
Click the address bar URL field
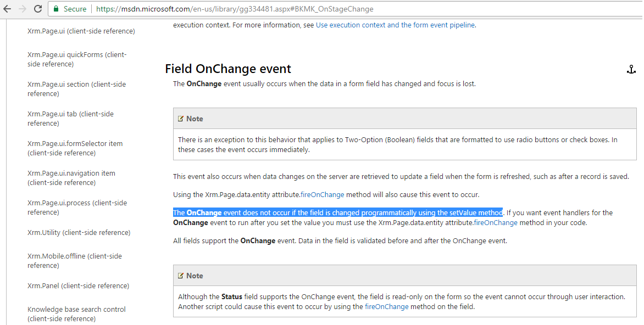330,9
